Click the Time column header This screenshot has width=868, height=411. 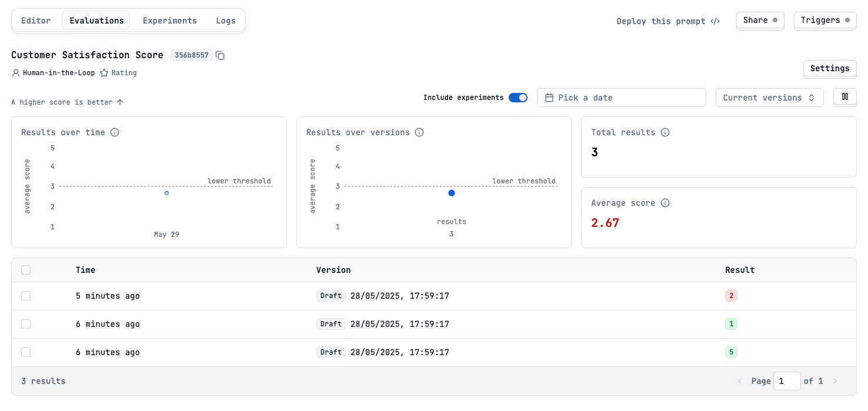(85, 270)
